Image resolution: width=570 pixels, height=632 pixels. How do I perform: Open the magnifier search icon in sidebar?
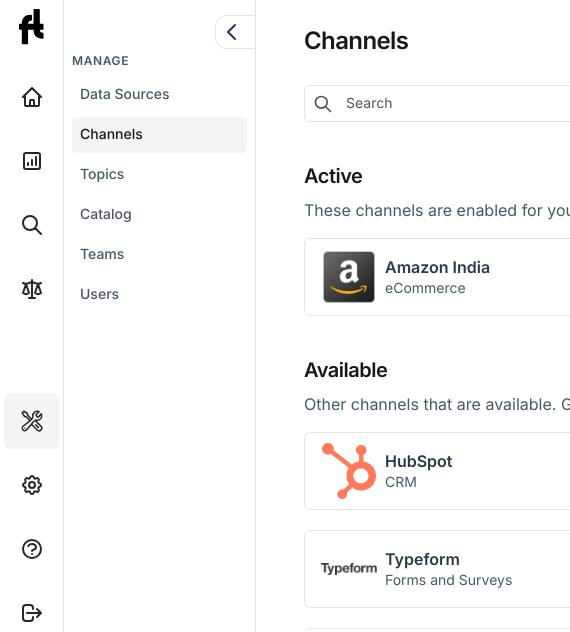(x=32, y=225)
